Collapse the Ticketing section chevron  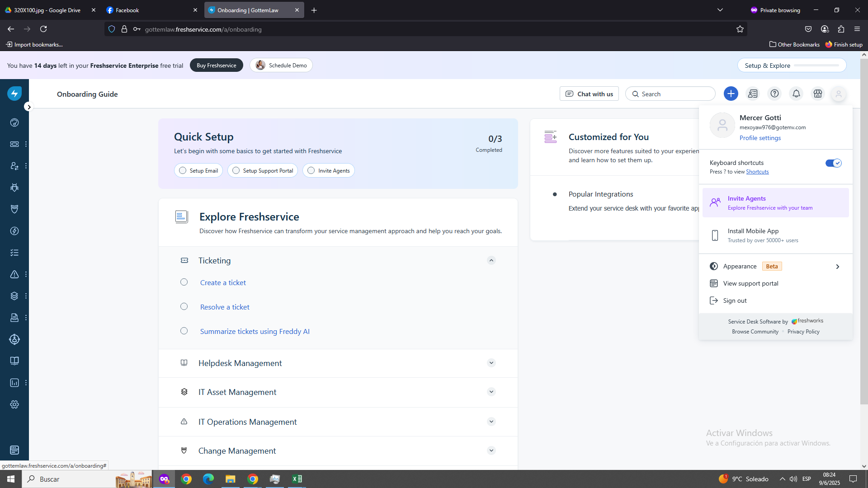click(491, 260)
